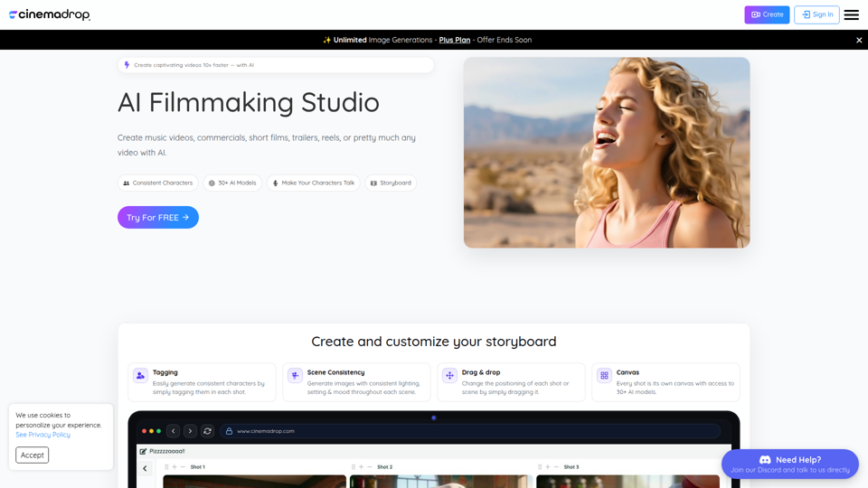Click the minus icon beside Shot 2

[370, 467]
